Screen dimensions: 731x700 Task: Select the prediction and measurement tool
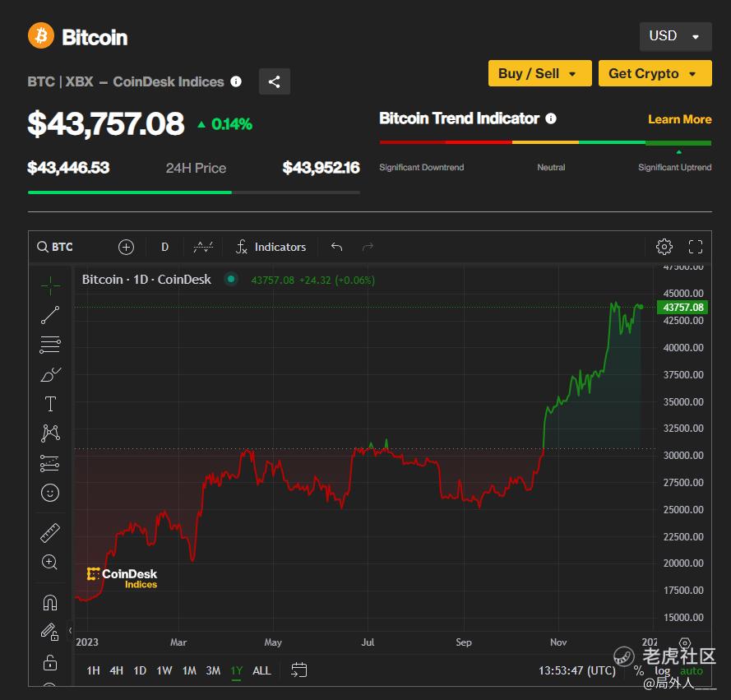pyautogui.click(x=50, y=463)
